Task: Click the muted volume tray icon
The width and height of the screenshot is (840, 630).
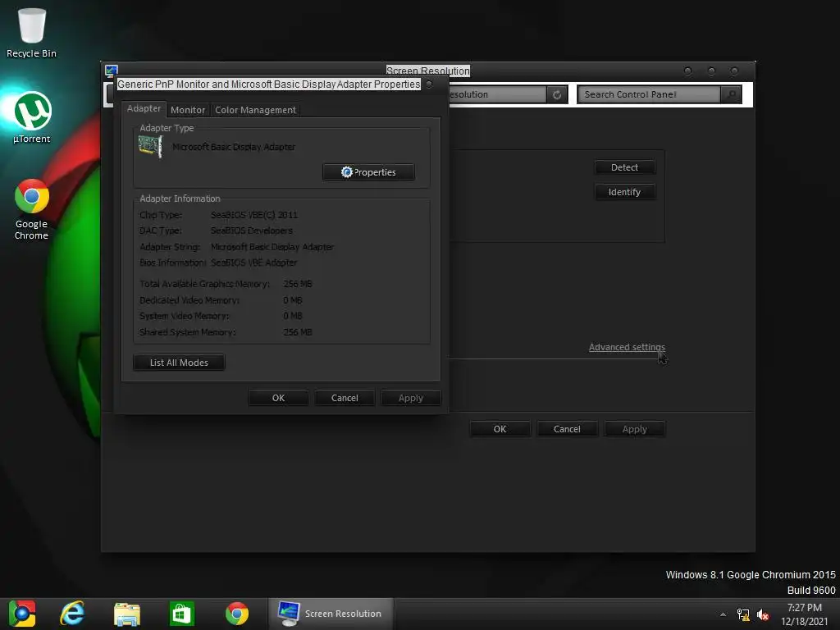Action: point(763,614)
